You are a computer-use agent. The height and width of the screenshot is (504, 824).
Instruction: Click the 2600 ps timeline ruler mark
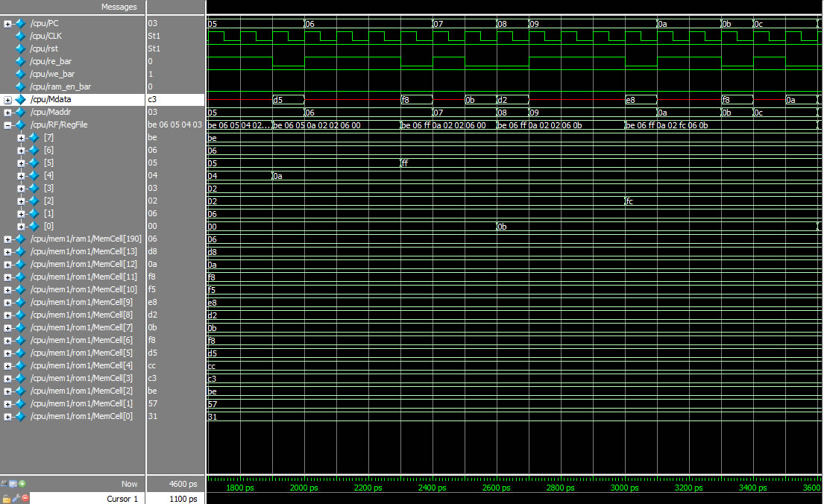[496, 488]
